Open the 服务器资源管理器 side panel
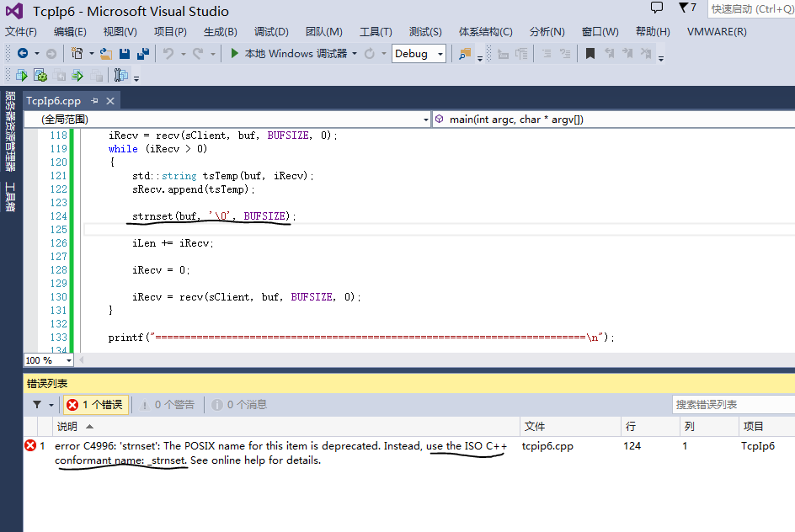795x532 pixels. coord(10,131)
